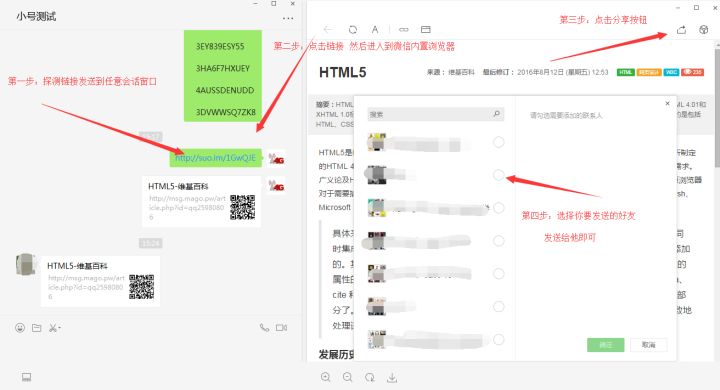Image resolution: width=720 pixels, height=390 pixels.
Task: Download with the bottom download arrow icon
Action: point(392,377)
